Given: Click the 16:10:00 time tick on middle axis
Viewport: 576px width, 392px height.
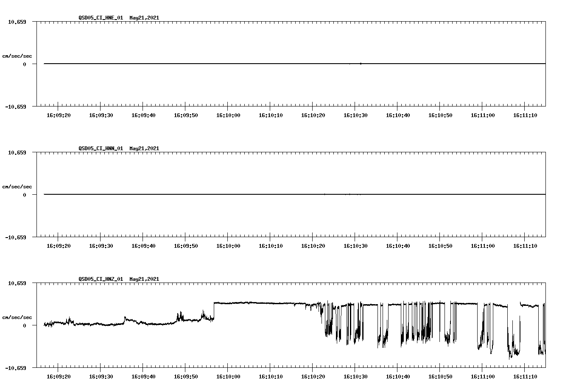Looking at the screenshot, I should [229, 245].
